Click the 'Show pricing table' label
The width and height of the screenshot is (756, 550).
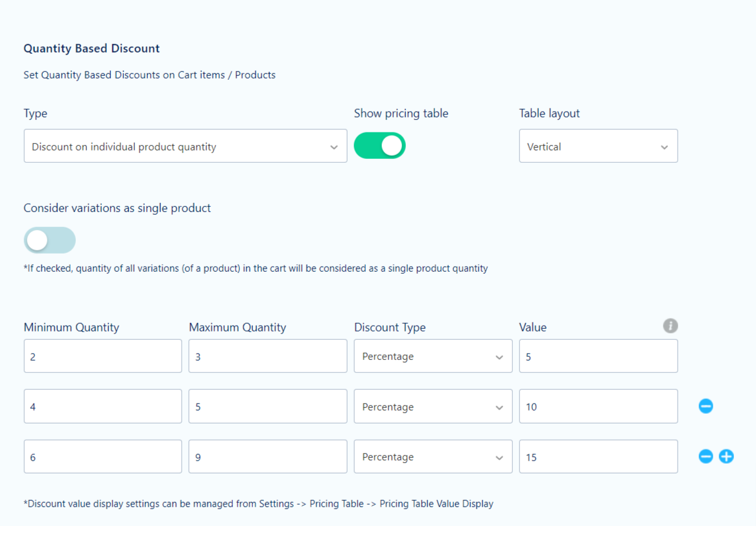click(401, 114)
